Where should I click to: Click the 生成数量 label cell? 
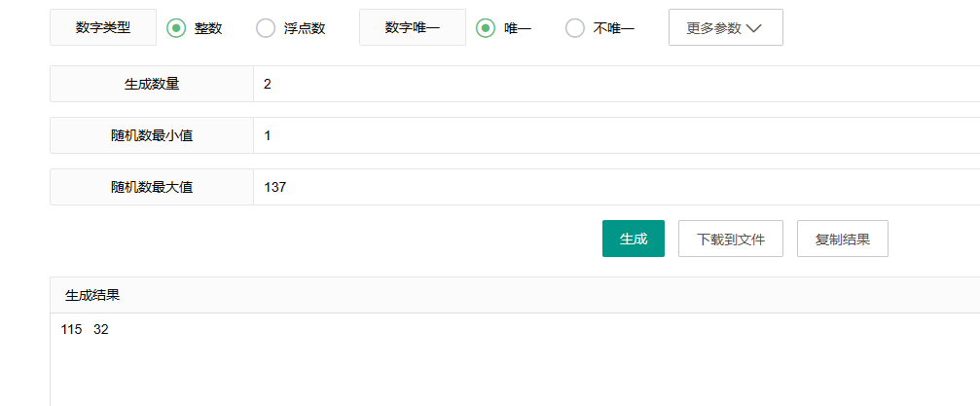click(152, 84)
